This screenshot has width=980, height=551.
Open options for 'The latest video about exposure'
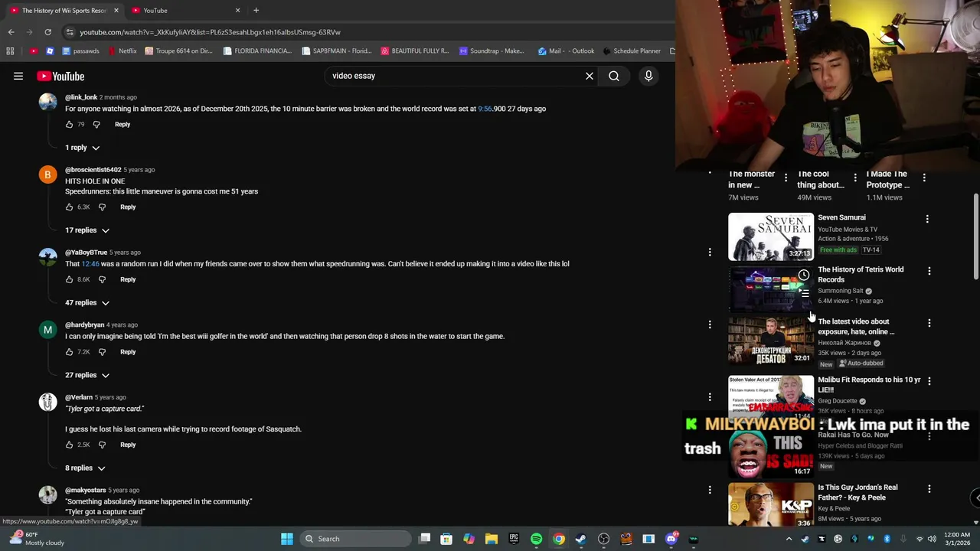(929, 323)
